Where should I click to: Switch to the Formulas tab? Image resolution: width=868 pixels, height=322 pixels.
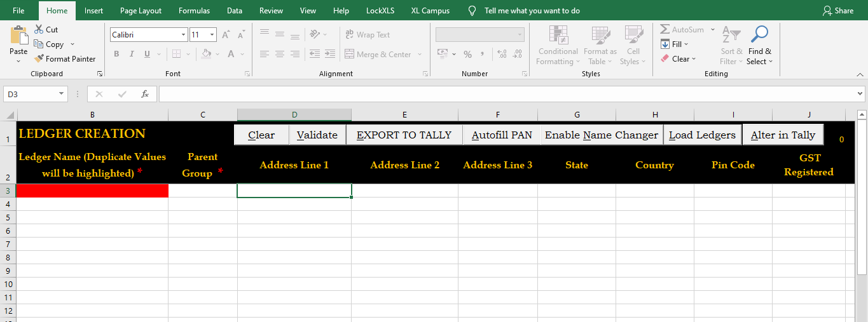tap(194, 10)
